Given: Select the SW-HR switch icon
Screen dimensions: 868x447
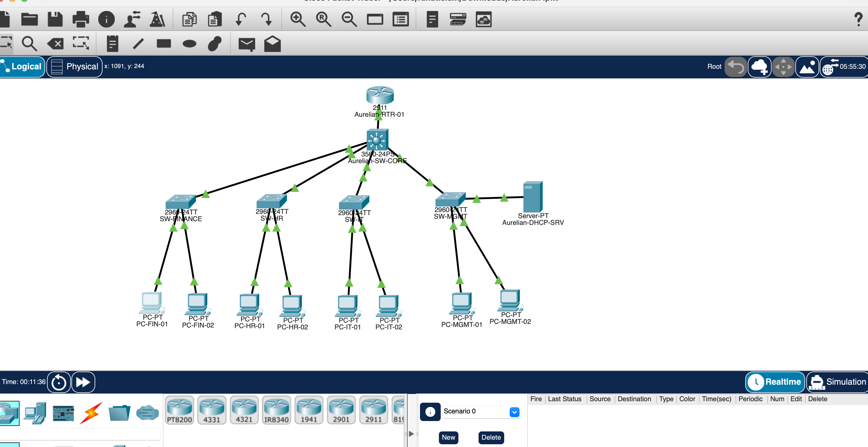Looking at the screenshot, I should 272,201.
